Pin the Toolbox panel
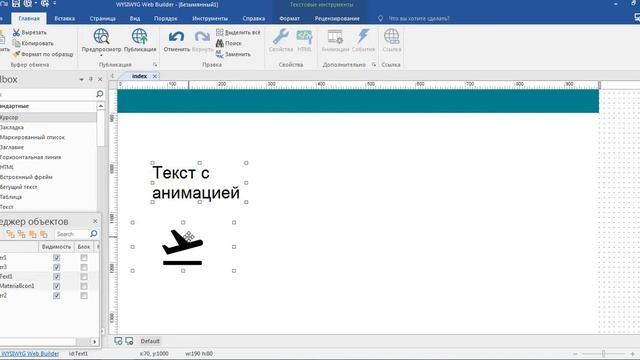The height and width of the screenshot is (360, 640). [91, 79]
